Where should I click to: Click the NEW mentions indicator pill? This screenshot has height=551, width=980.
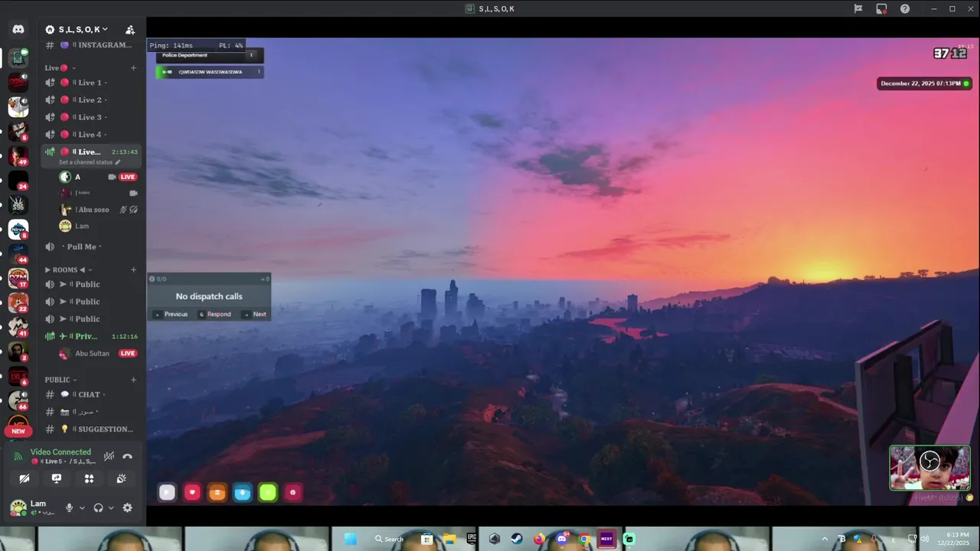[x=18, y=431]
